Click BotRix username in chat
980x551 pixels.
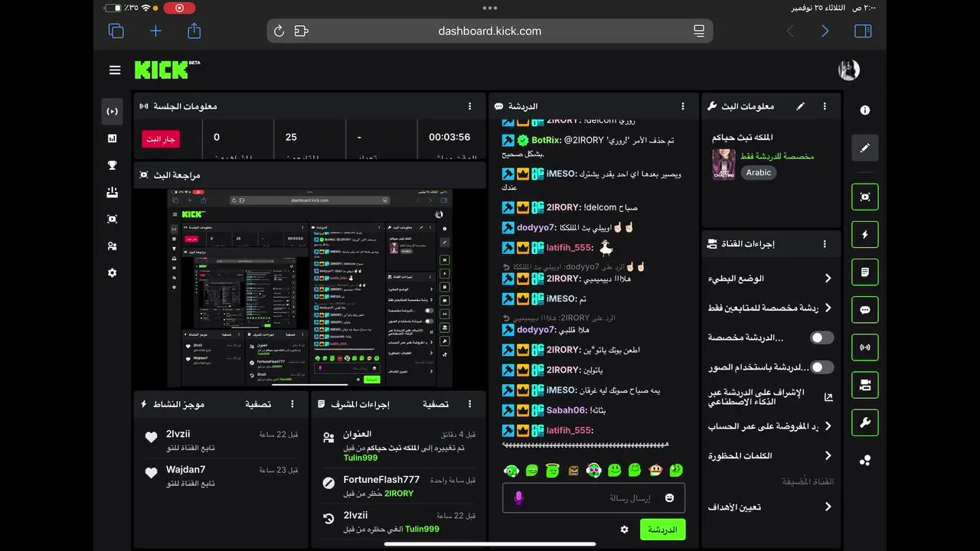[x=547, y=140]
